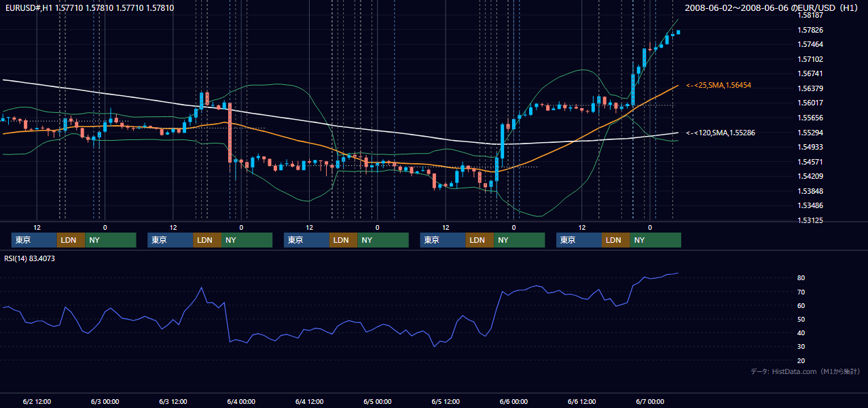Select the RSI(14) 83.4073 indicator label
The width and height of the screenshot is (868, 408).
coord(28,258)
